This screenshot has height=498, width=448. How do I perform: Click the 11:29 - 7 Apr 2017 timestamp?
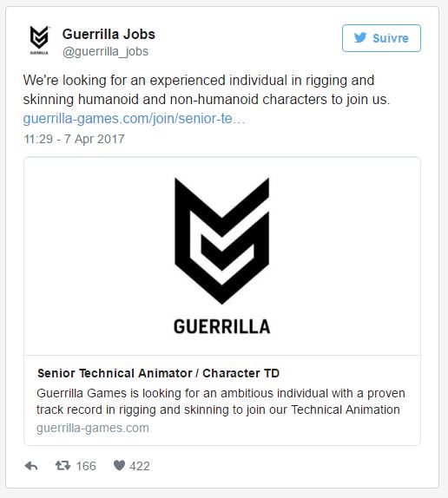(74, 139)
